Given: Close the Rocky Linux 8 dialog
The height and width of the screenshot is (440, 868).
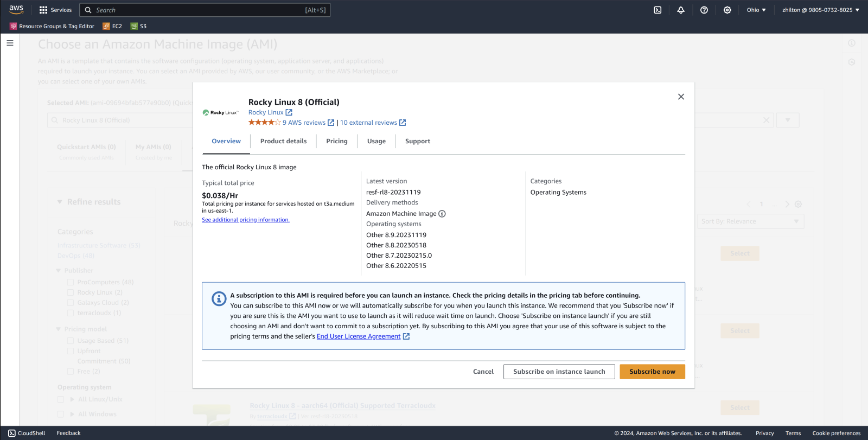Looking at the screenshot, I should coord(681,97).
